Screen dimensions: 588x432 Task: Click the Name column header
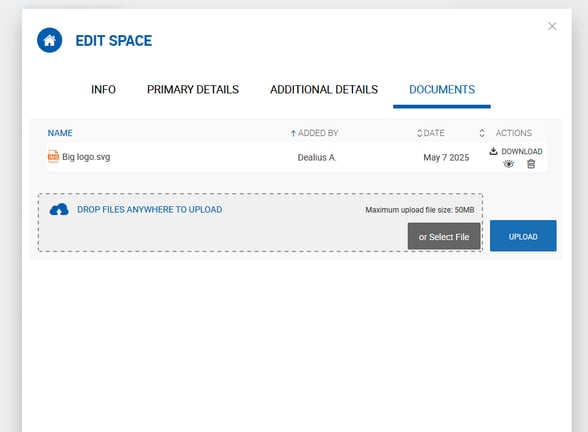60,133
